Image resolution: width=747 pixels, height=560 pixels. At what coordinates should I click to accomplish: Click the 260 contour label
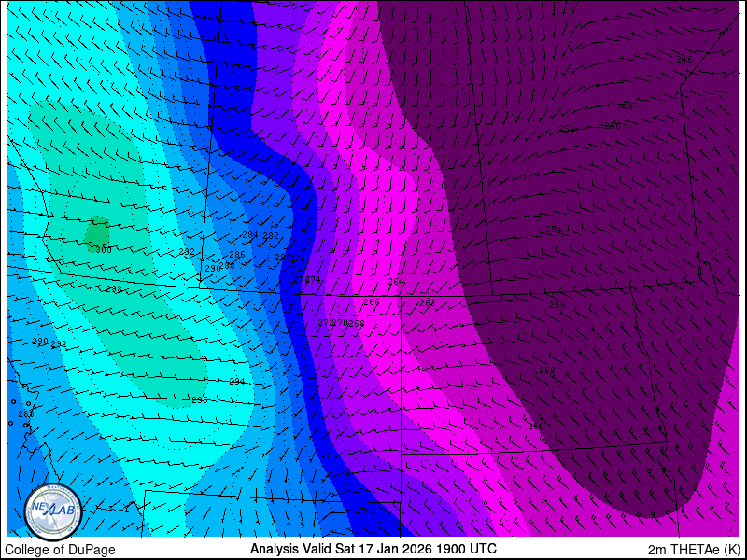(x=535, y=427)
